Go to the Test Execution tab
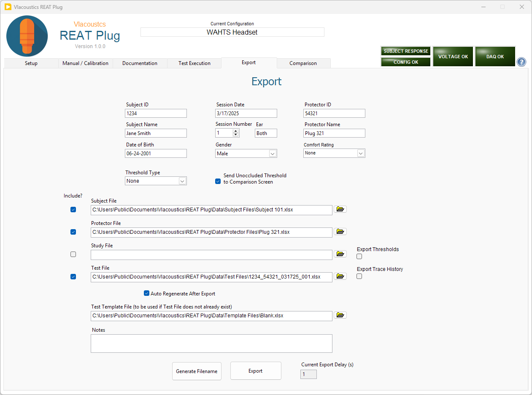 [x=194, y=63]
